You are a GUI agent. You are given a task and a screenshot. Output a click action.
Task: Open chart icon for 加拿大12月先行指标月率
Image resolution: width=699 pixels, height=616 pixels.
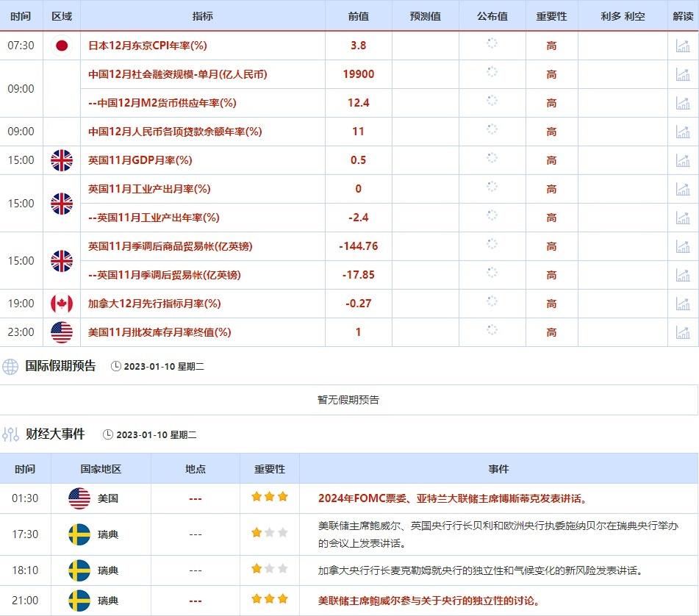(x=683, y=304)
